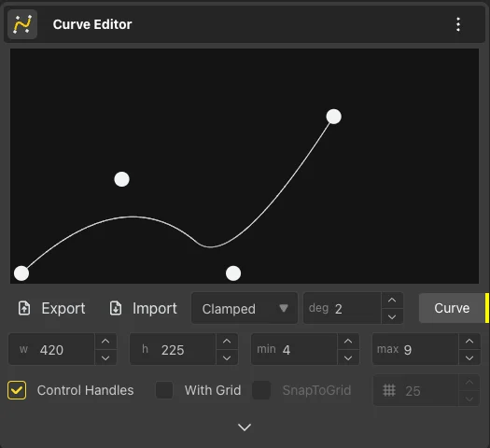Select the bottom-left curve control point
The width and height of the screenshot is (490, 448).
tap(21, 273)
